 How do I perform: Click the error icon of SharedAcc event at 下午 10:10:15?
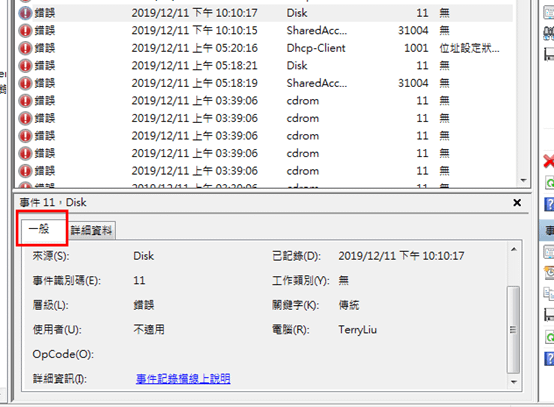(25, 30)
